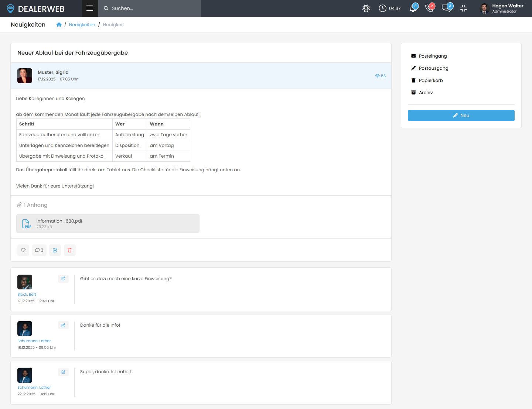Click the 'Aufbereitung' table cell
This screenshot has width=532, height=409.
(130, 135)
